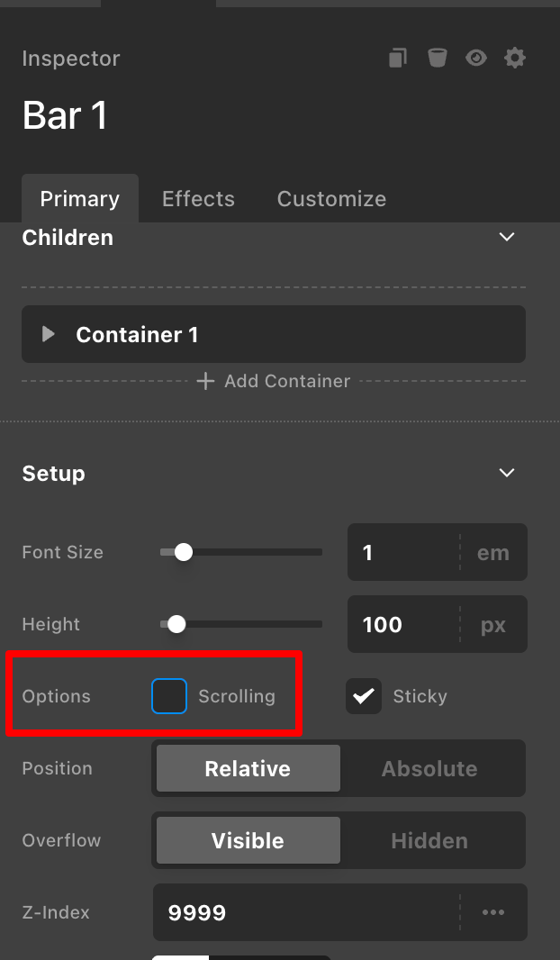This screenshot has width=560, height=960.
Task: Select the Primary tab
Action: pos(80,199)
